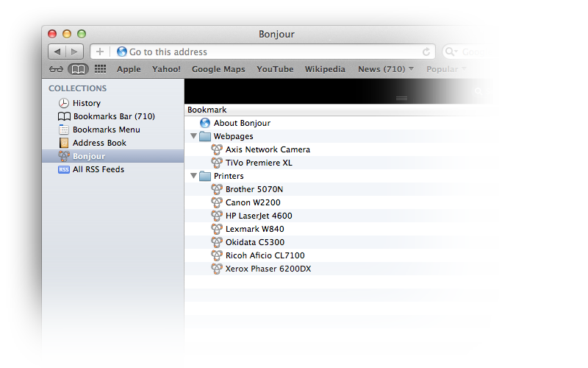Select Xerox Phaser 6200DX printer
The image size is (588, 368).
coord(268,269)
